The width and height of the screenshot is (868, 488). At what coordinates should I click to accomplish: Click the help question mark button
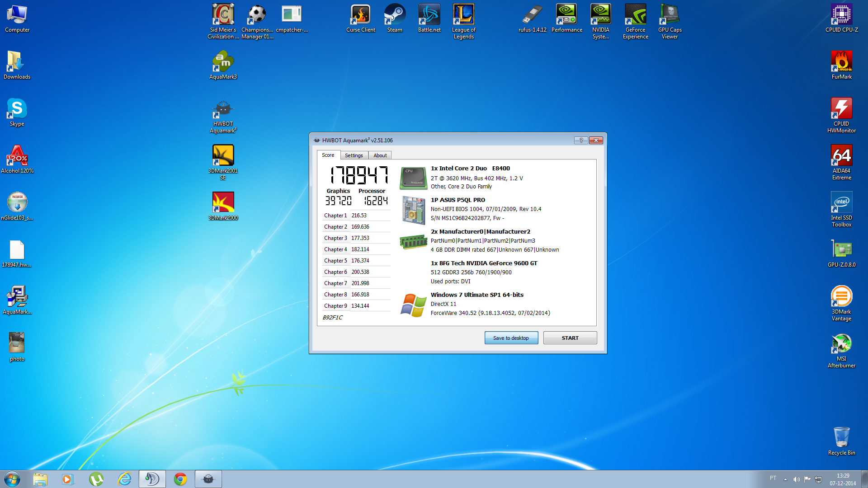pos(581,140)
